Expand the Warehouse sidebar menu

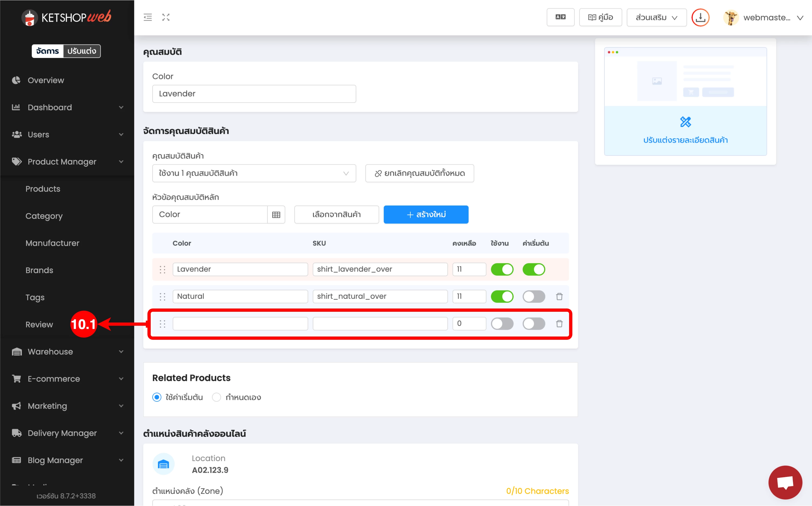pyautogui.click(x=67, y=352)
